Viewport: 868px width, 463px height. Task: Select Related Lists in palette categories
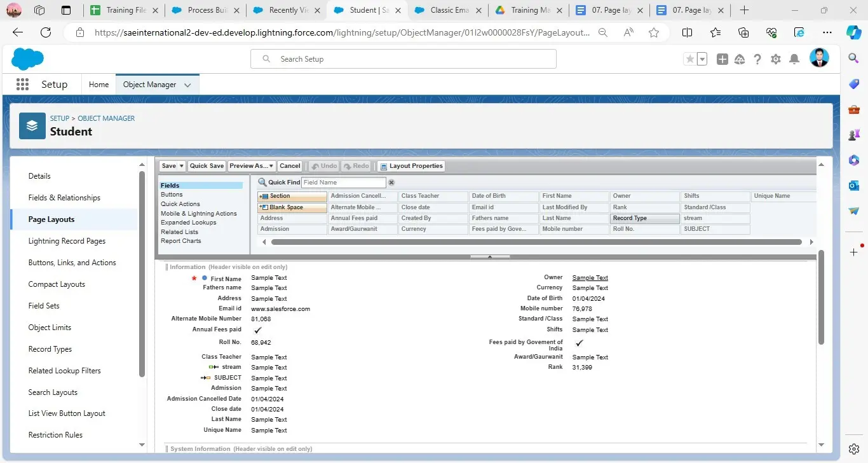(179, 232)
